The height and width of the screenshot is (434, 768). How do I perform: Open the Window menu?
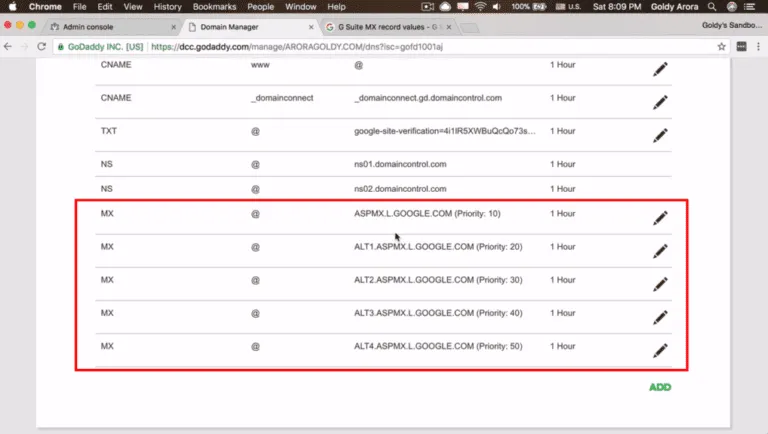pos(301,7)
